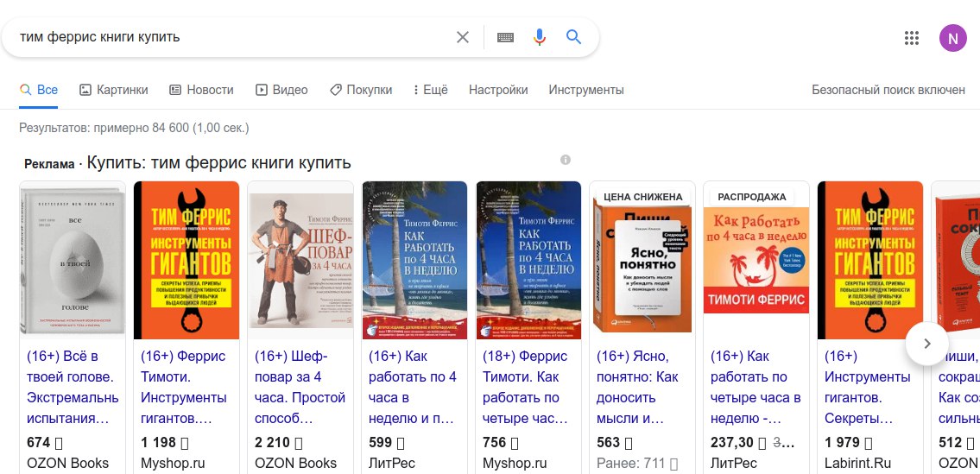
Task: Open Myshop.ru 756 Как работать cover image
Action: [528, 260]
